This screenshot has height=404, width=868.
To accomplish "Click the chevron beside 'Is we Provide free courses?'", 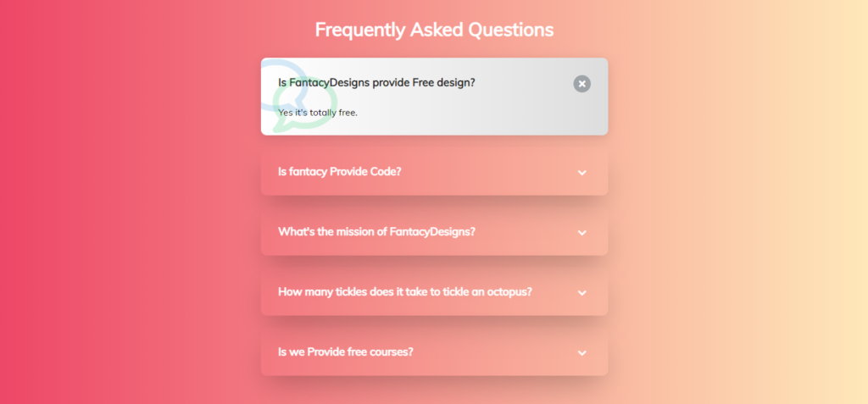I will (x=581, y=352).
